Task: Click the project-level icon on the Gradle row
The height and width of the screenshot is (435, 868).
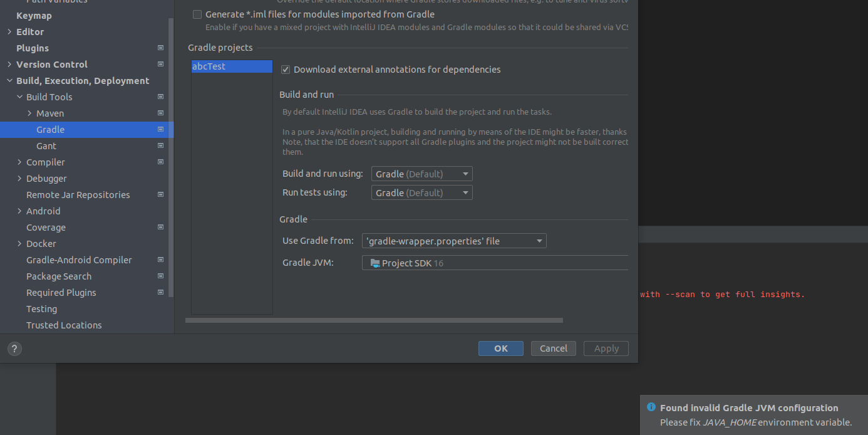Action: coord(160,129)
